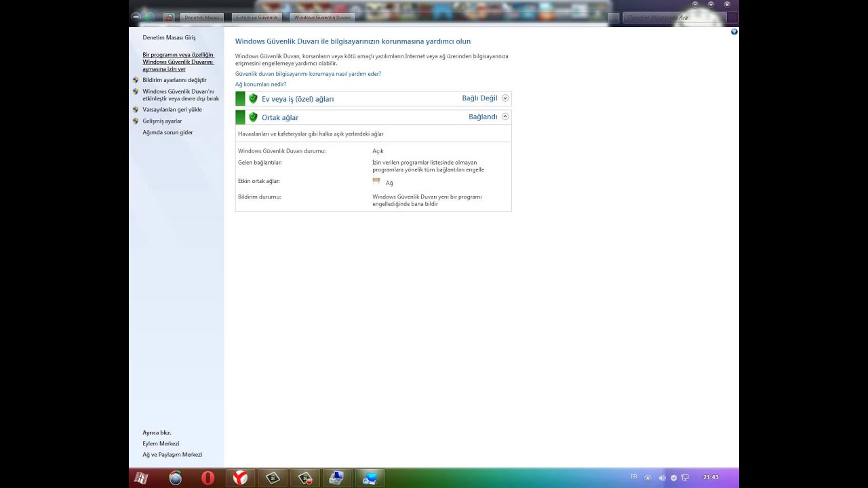This screenshot has height=488, width=868.
Task: Click the Control Panel icon in address bar
Action: click(170, 17)
